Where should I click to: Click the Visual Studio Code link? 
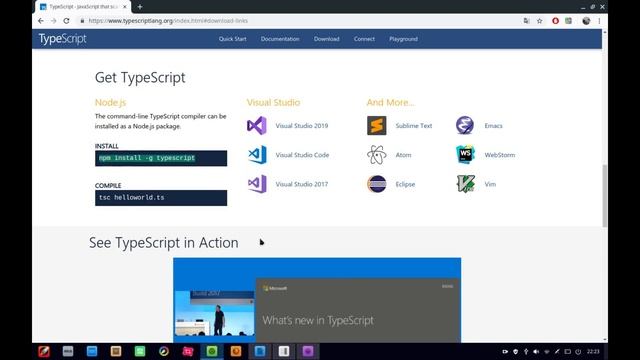click(302, 155)
